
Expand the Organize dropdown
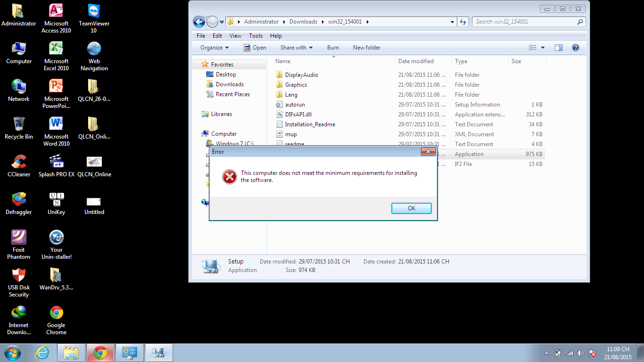pos(214,48)
